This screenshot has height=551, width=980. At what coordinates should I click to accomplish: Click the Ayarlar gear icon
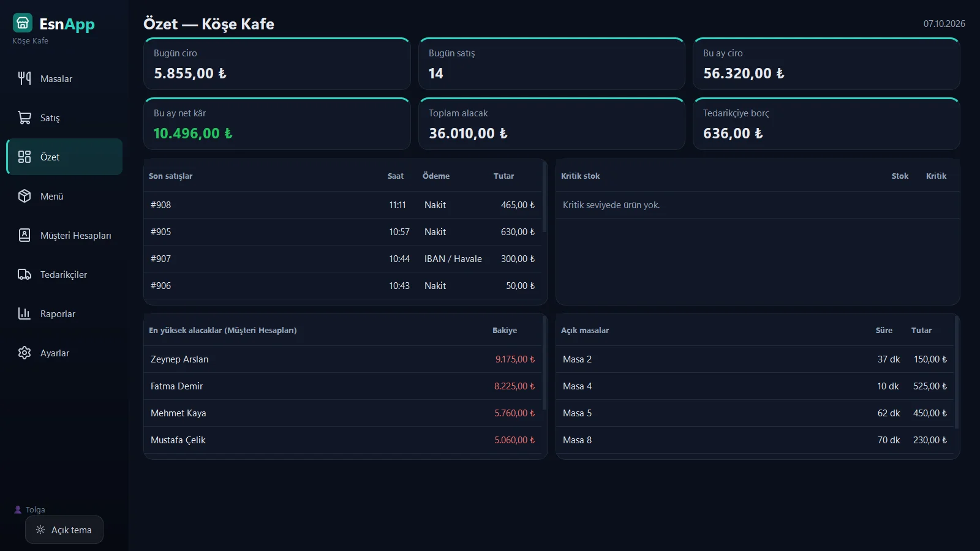coord(24,353)
